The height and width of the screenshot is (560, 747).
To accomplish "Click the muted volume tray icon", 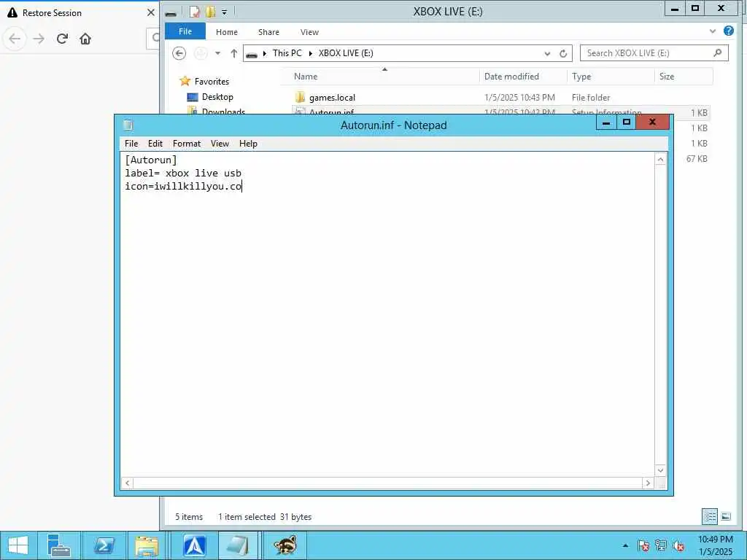I will (678, 545).
